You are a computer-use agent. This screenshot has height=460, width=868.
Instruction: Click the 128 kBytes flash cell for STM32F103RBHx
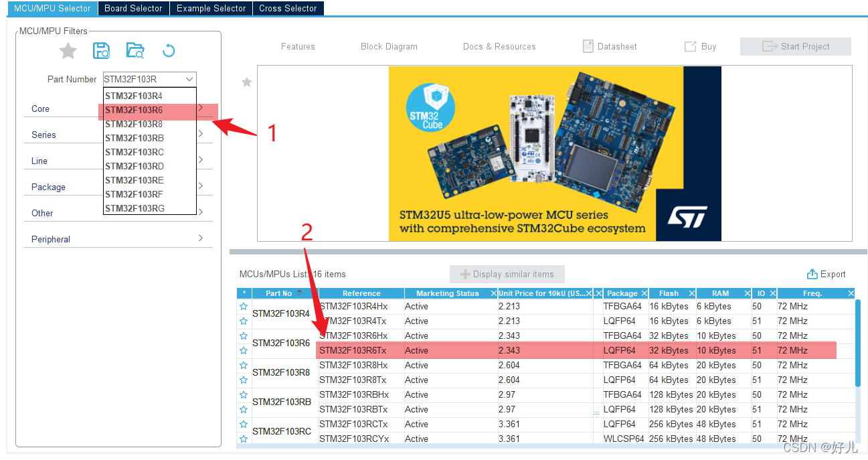(x=671, y=395)
